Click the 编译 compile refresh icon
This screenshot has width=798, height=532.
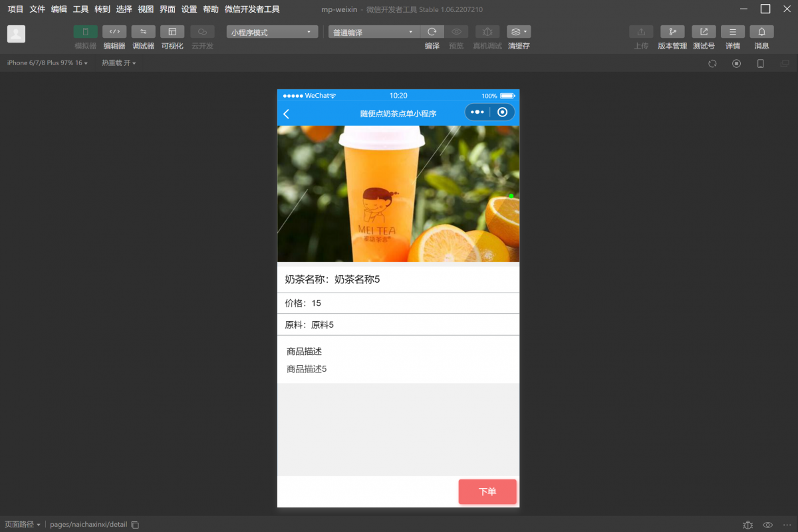point(432,32)
